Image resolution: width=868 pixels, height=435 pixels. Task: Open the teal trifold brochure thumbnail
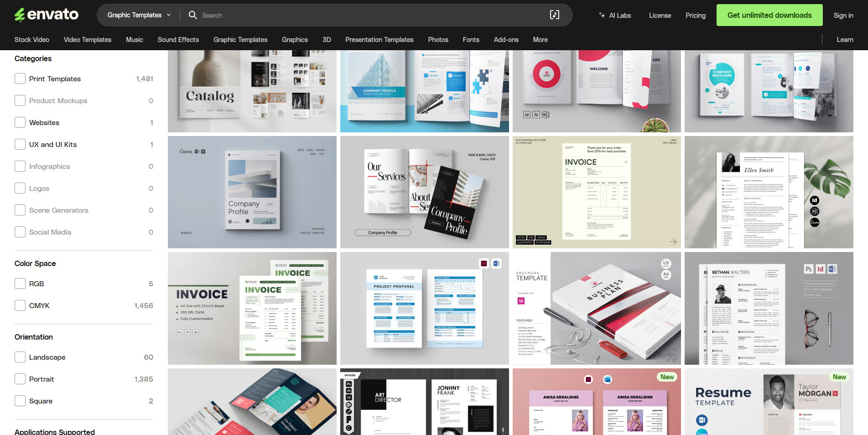[x=252, y=402]
